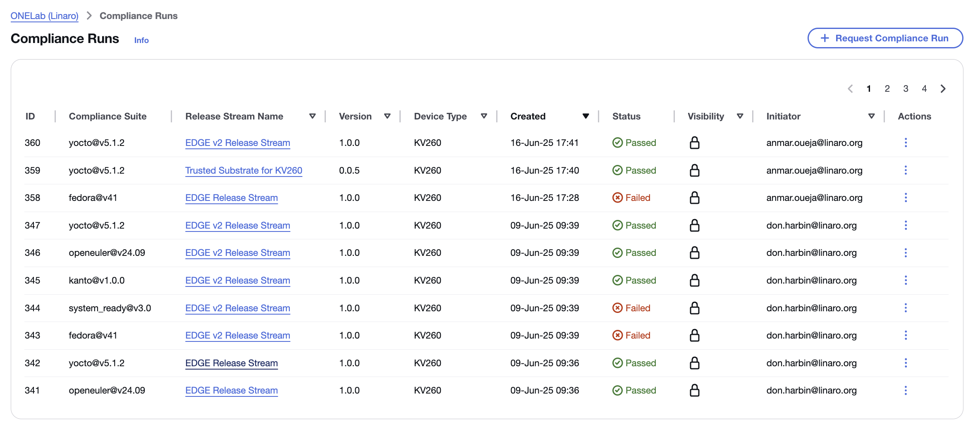Click the lock visibility icon for run 344
This screenshot has width=980, height=439.
tap(695, 308)
